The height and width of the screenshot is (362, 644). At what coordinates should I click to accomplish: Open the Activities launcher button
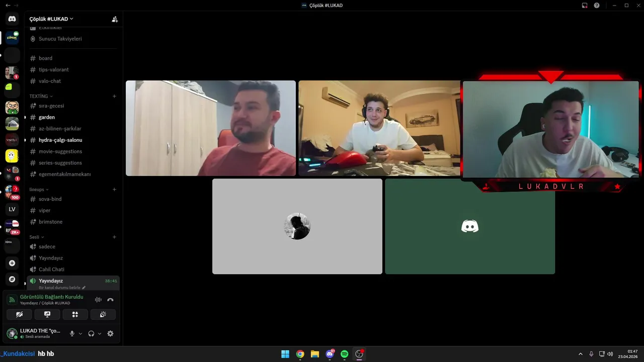click(x=75, y=314)
